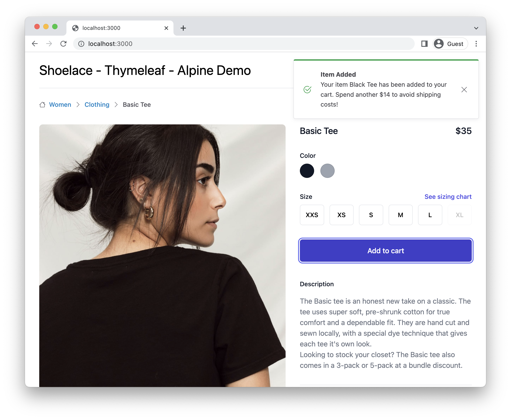Screen dimensions: 511x420
Task: Click Add to cart button
Action: tap(385, 250)
